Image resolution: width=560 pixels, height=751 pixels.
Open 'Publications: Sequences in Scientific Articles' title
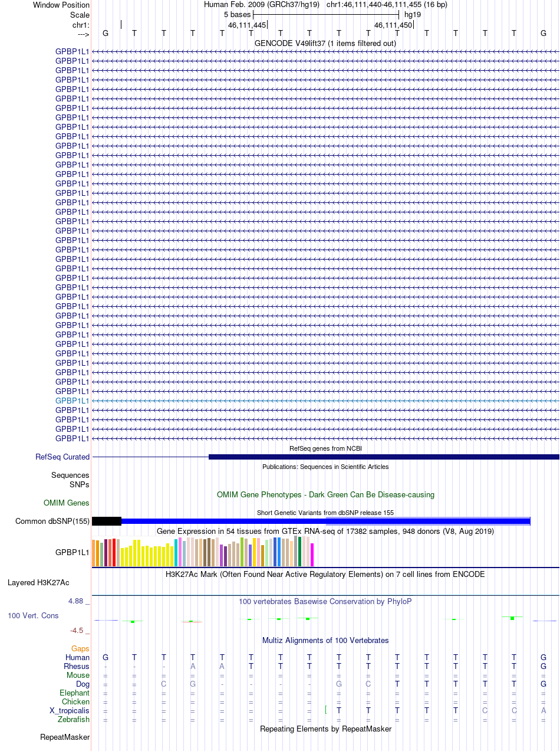pyautogui.click(x=325, y=467)
